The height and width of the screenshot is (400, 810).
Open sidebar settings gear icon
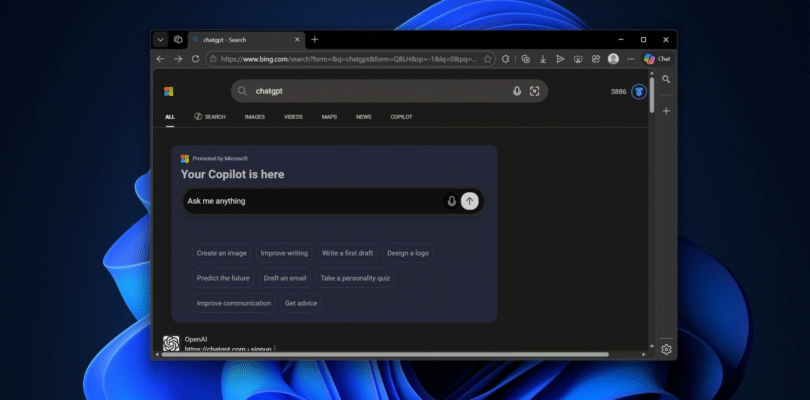point(666,349)
